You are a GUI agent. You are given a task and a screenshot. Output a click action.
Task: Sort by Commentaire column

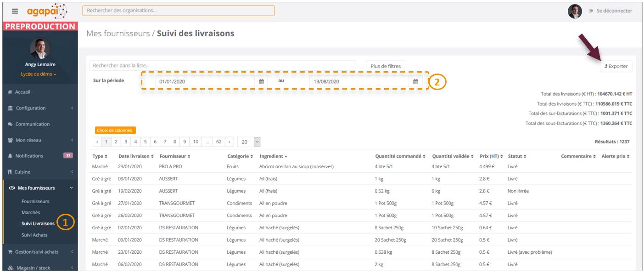click(578, 156)
